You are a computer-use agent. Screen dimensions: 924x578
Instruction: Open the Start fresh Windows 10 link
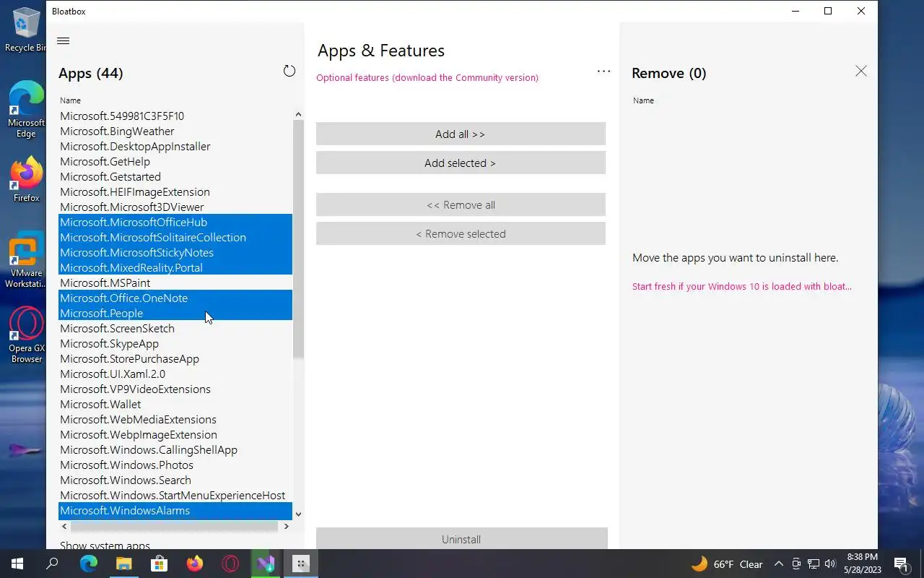(x=742, y=286)
